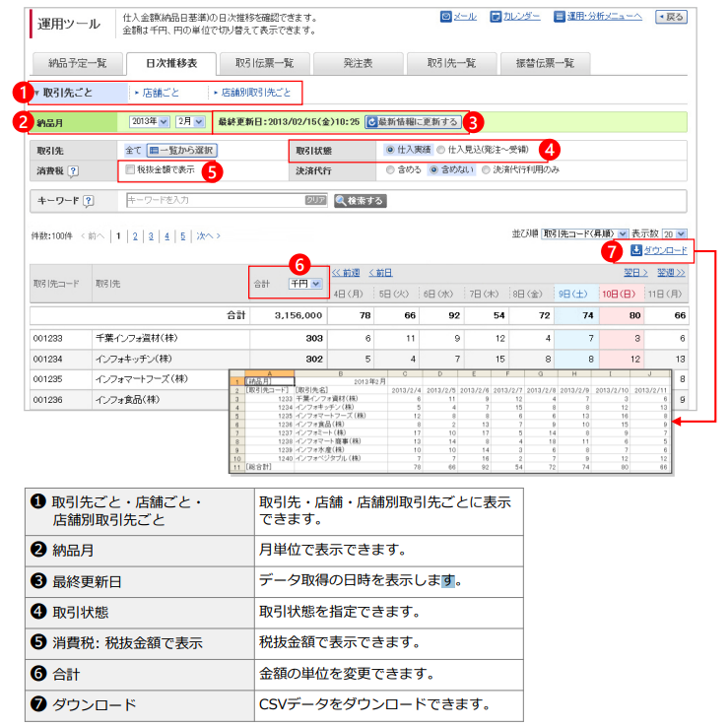Image resolution: width=728 pixels, height=727 pixels.
Task: Click the キーワード help question mark icon
Action: click(x=89, y=201)
